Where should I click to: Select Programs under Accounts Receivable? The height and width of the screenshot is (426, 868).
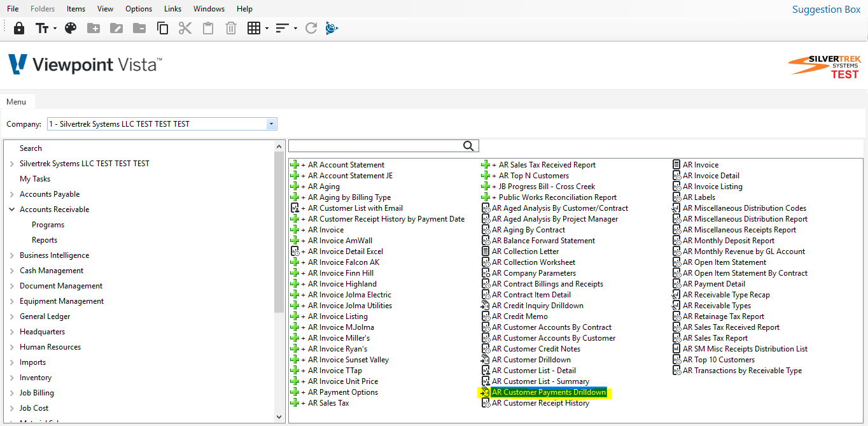click(48, 225)
